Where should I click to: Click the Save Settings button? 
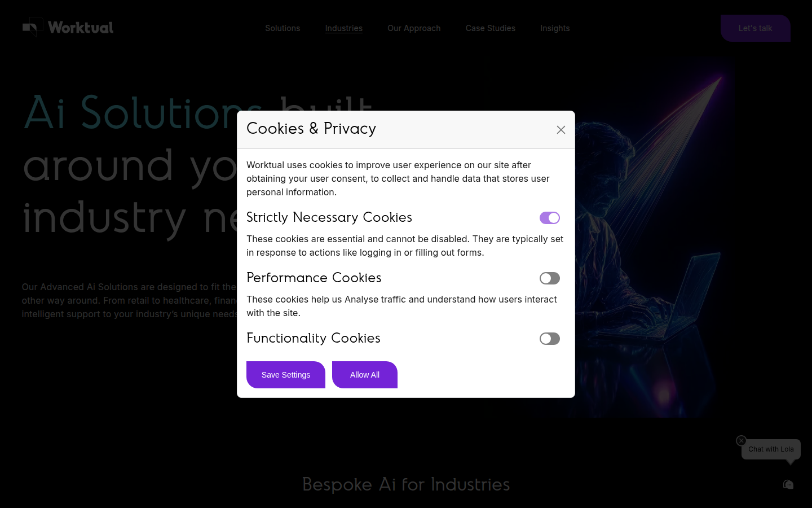(286, 375)
